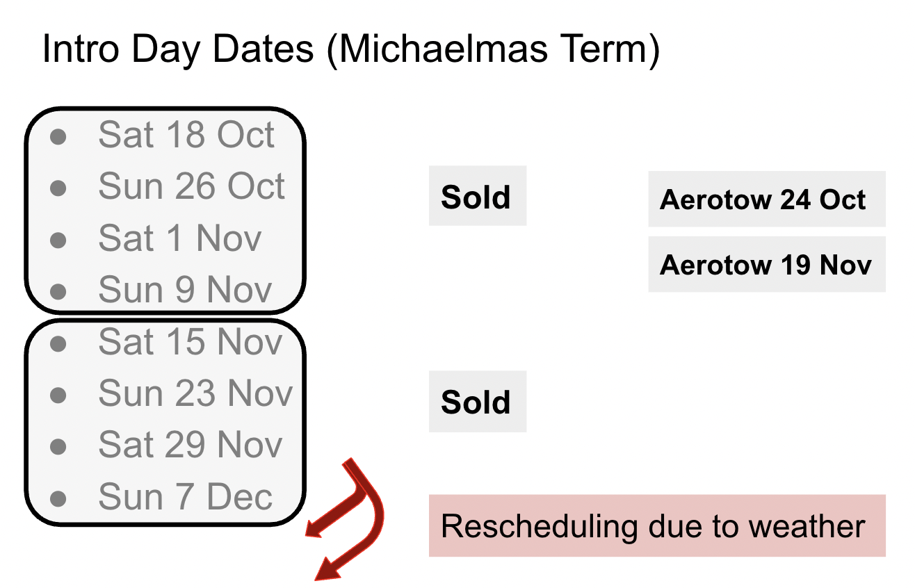Select the Aerotow 19 Nov box
Viewport: 915px width, 588px height.
coord(766,264)
